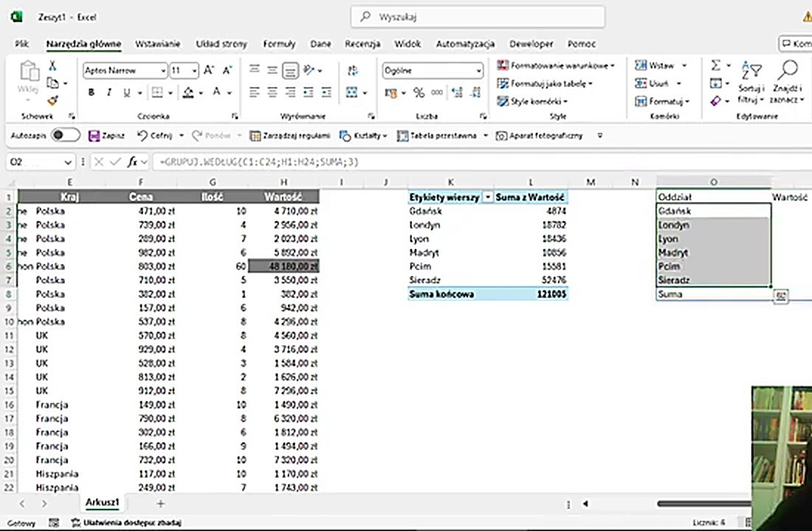Click the Bold formatting icon
This screenshot has width=812, height=531.
point(92,93)
